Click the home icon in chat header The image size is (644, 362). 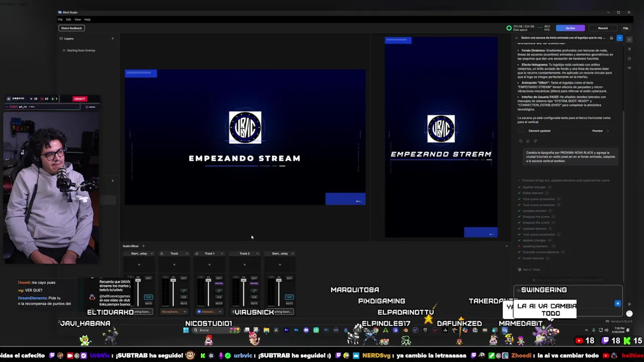click(x=611, y=38)
